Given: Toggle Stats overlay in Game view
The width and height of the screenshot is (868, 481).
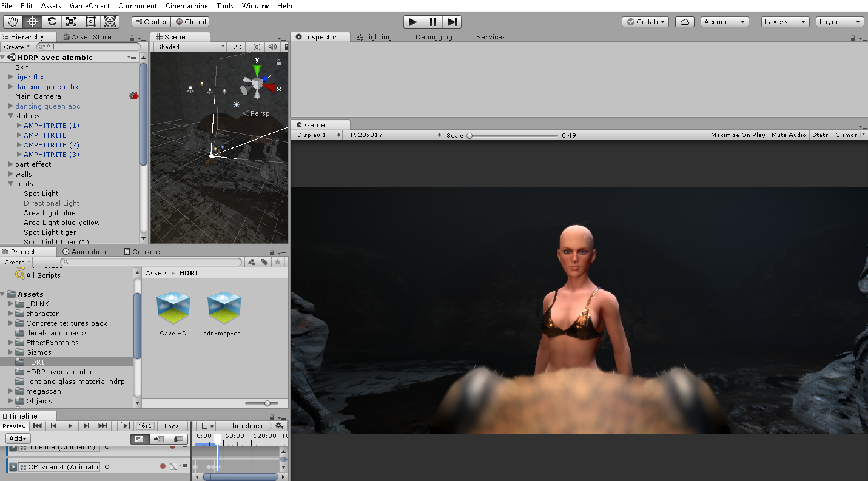Looking at the screenshot, I should pos(820,135).
